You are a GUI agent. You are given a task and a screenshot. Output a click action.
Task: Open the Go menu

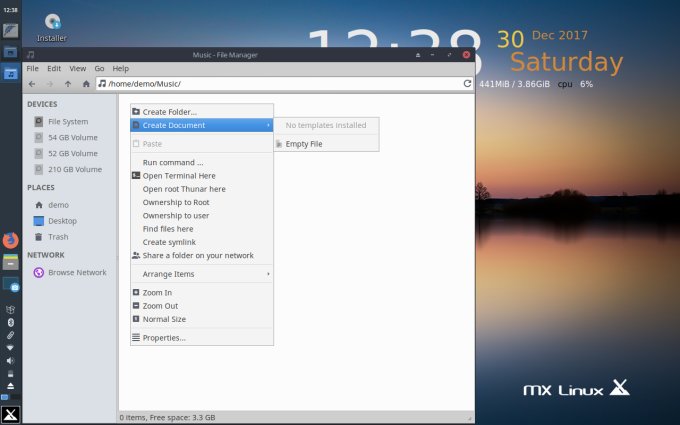pyautogui.click(x=99, y=69)
